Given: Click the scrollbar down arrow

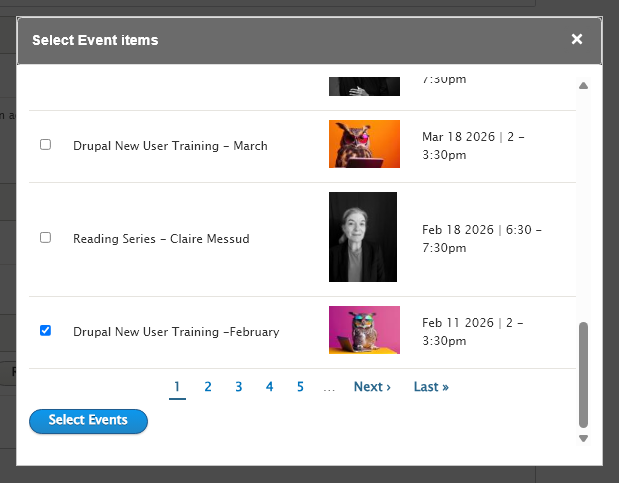Looking at the screenshot, I should 584,438.
